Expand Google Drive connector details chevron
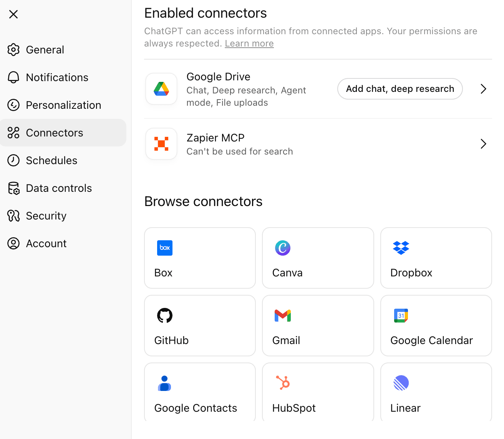The width and height of the screenshot is (504, 439). click(x=483, y=89)
